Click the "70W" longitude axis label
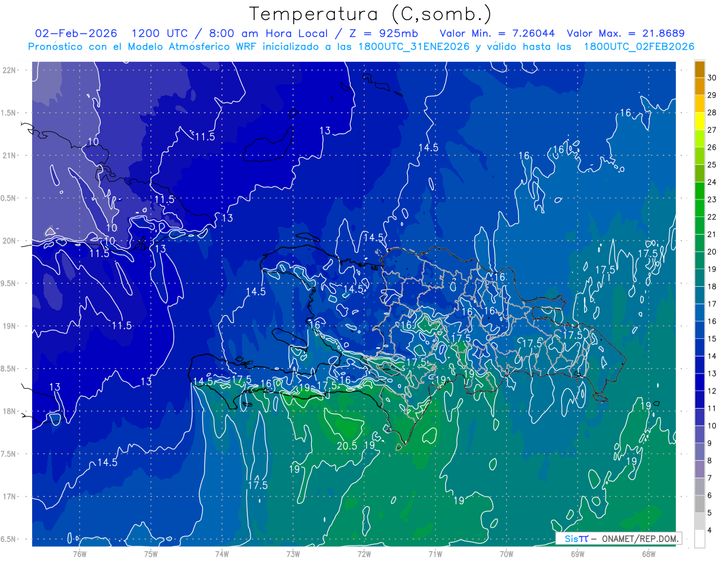Image resolution: width=728 pixels, height=562 pixels. pos(506,554)
